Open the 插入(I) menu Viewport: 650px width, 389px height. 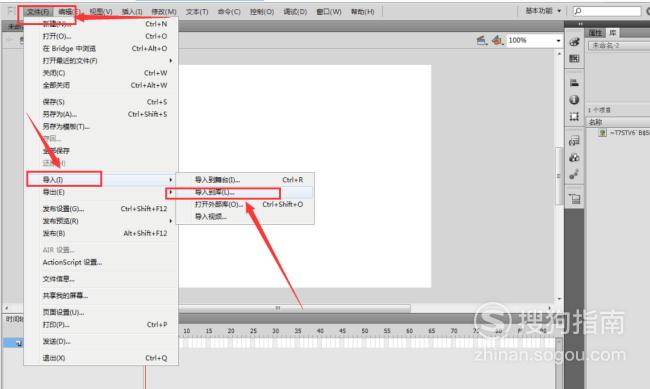coord(132,12)
